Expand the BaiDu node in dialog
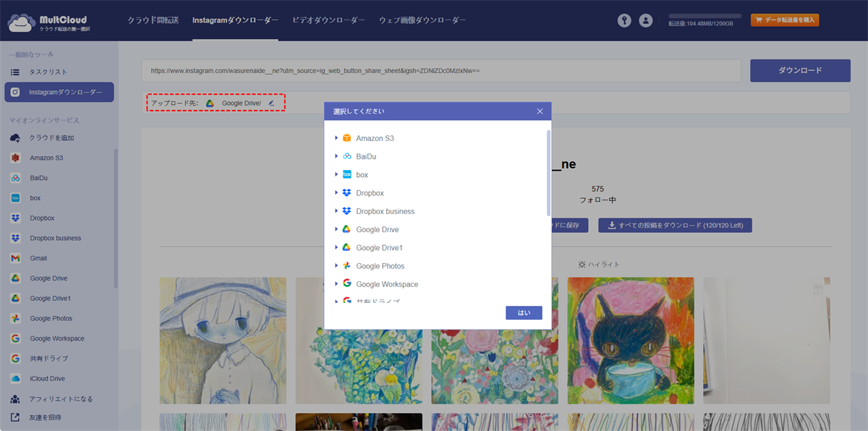868x431 pixels. (x=336, y=156)
